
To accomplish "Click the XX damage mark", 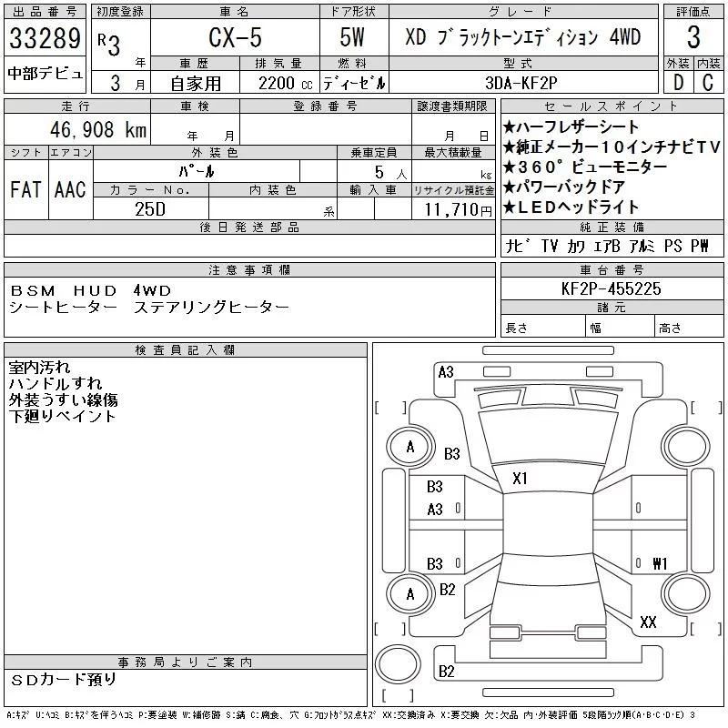I will [648, 622].
